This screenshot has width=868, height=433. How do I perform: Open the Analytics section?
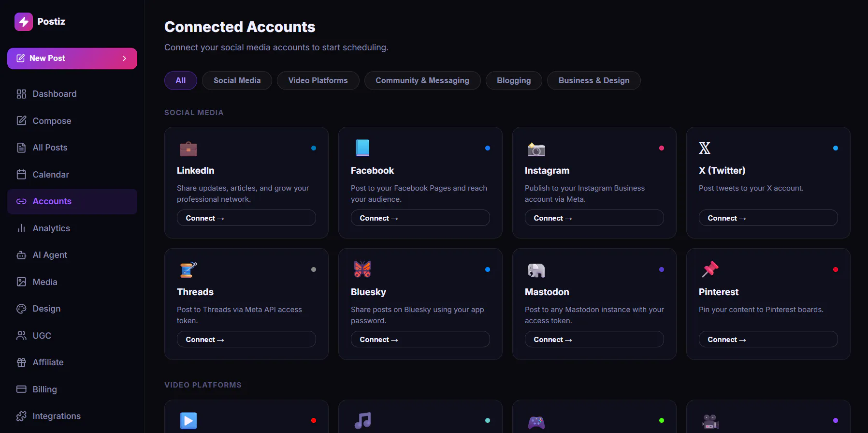tap(72, 228)
